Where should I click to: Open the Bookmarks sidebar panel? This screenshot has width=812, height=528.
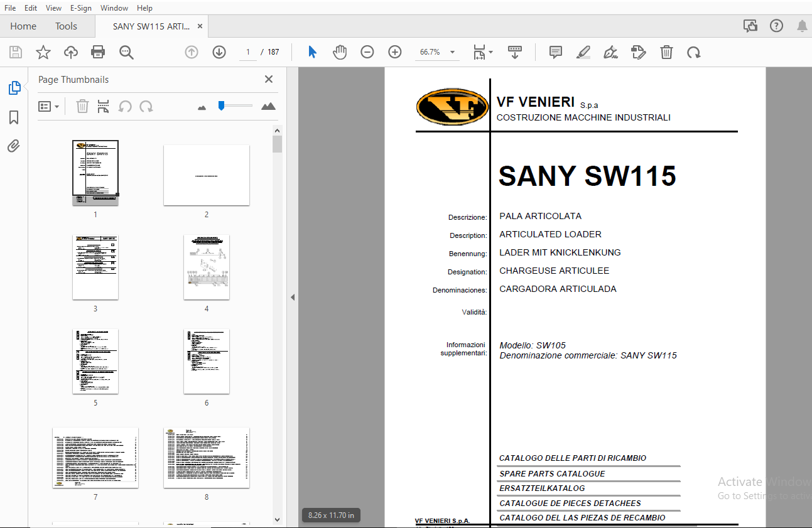[14, 117]
